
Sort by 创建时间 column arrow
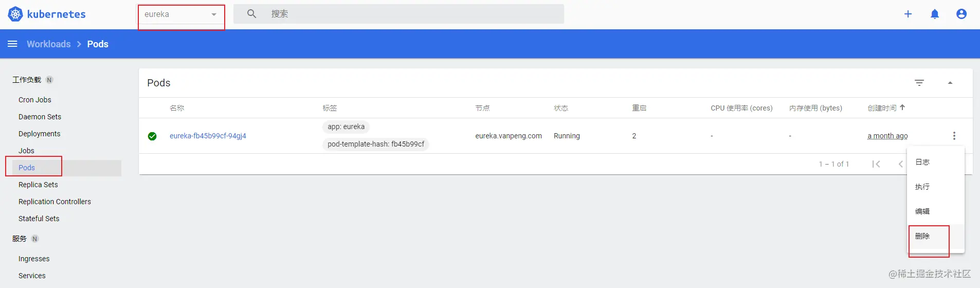(902, 107)
